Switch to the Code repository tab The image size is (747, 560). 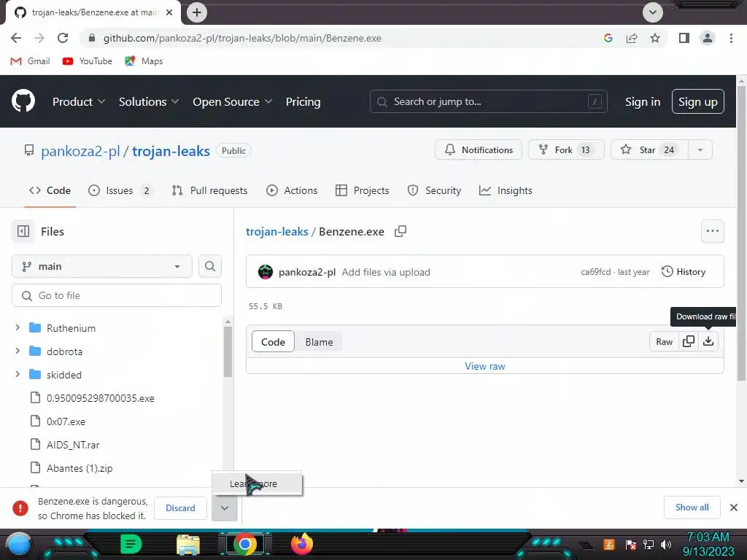[x=50, y=190]
